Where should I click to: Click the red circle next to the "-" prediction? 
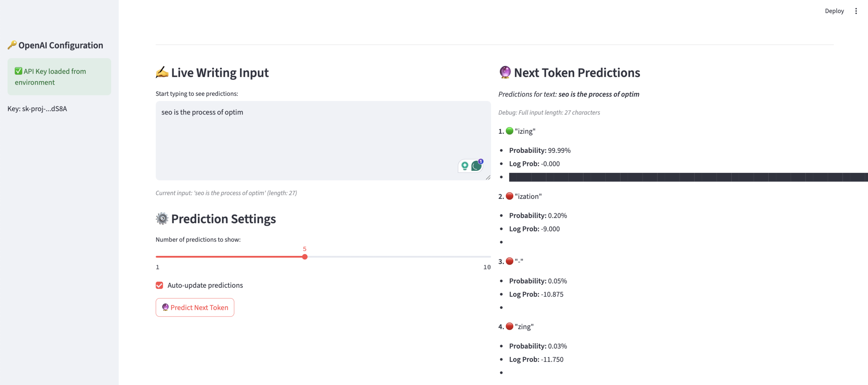509,261
